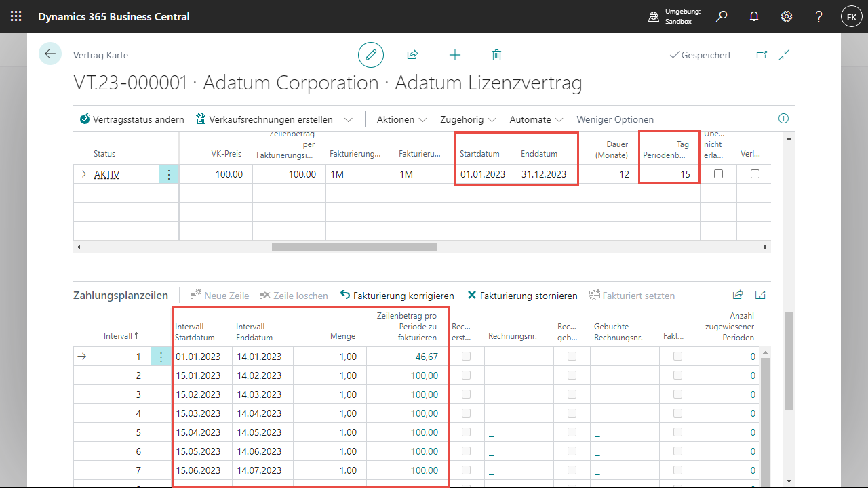Toggle first row Rechnung erstellt checkbox

[467, 357]
